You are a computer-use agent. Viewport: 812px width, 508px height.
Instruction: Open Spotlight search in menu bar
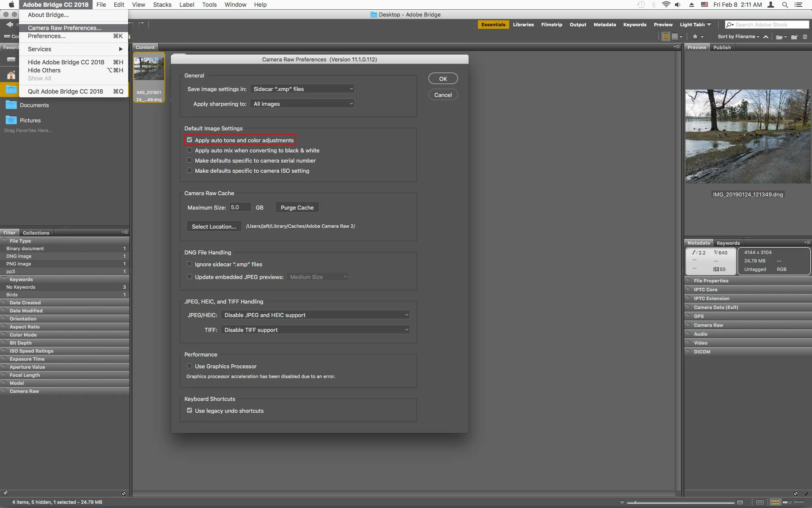coord(785,5)
